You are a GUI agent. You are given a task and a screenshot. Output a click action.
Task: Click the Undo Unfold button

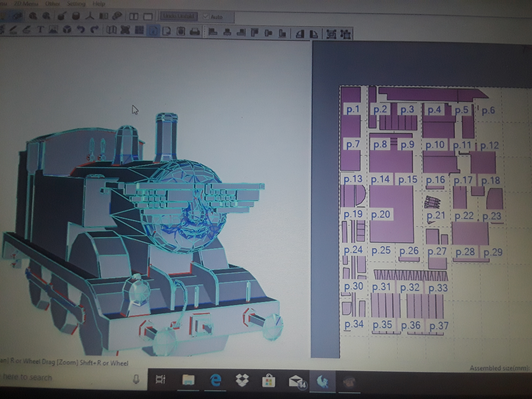(179, 17)
